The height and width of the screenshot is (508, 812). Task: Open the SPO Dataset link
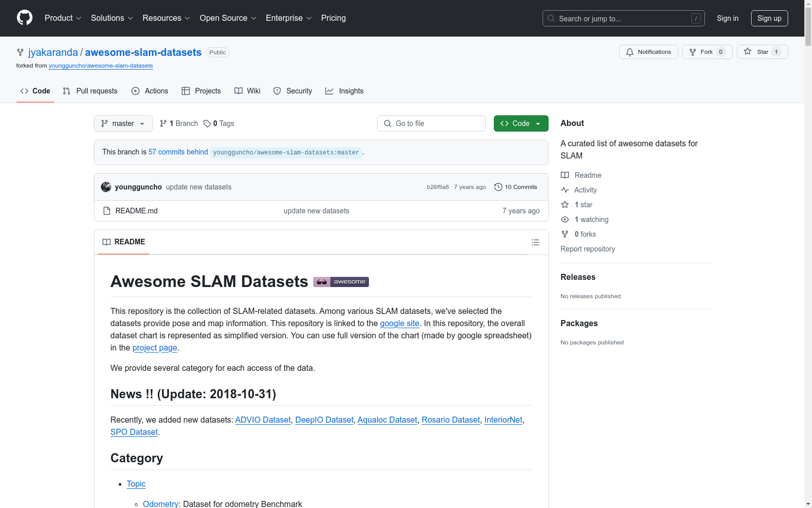pos(134,432)
